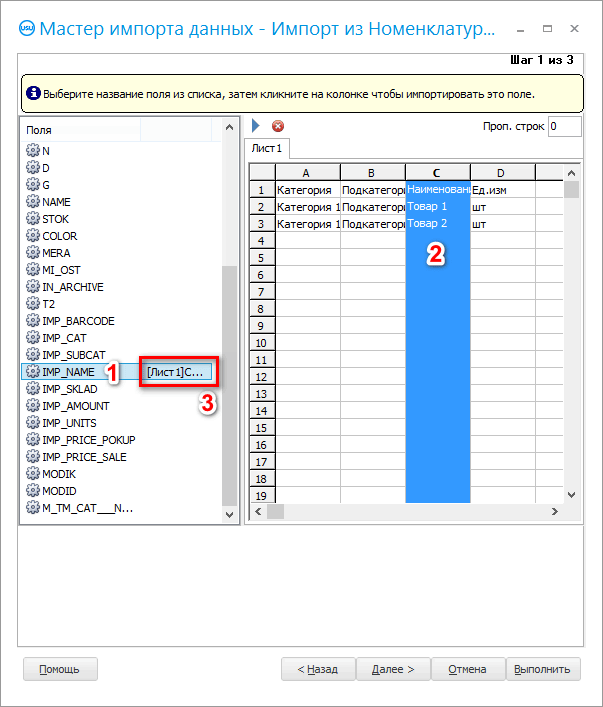This screenshot has width=603, height=707.
Task: Click the gear icon of IMP_BARCODE field
Action: coord(32,321)
